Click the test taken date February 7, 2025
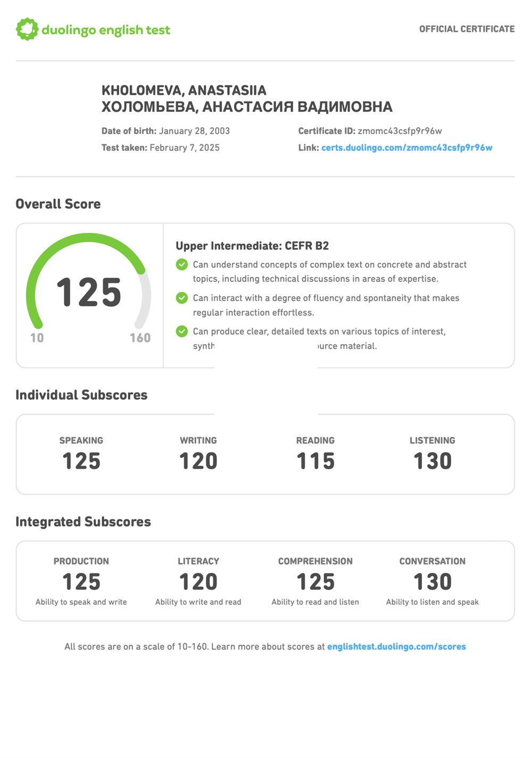The height and width of the screenshot is (758, 532). click(x=185, y=148)
